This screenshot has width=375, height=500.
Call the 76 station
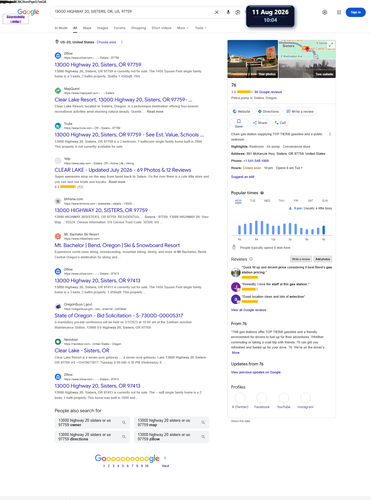[280, 123]
